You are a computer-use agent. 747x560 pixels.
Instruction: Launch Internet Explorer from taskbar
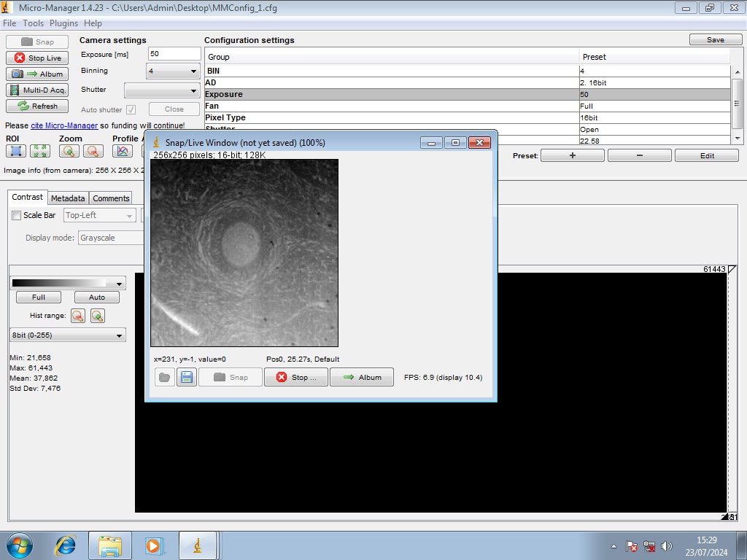(65, 545)
